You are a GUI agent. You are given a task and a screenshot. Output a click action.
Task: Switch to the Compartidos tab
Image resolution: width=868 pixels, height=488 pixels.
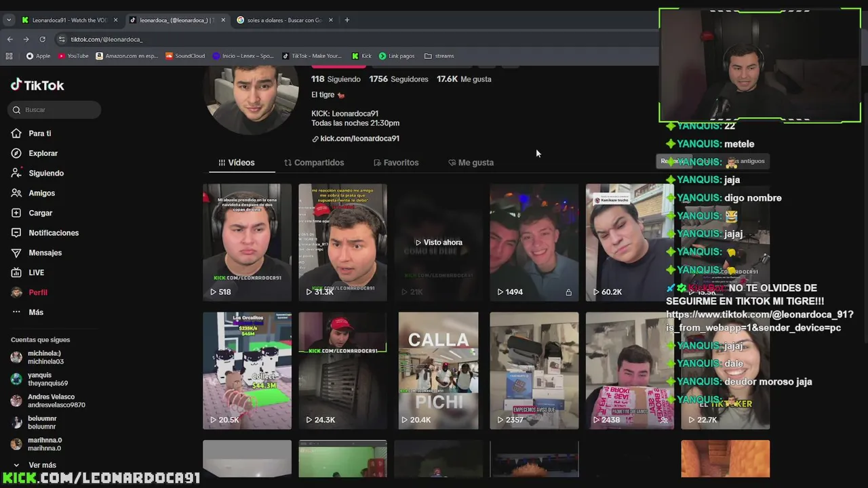point(314,163)
